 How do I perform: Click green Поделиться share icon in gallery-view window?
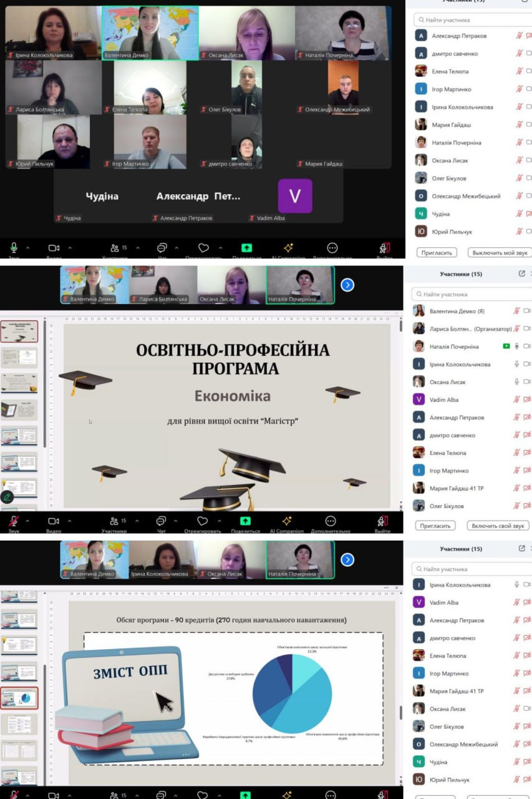tap(246, 248)
